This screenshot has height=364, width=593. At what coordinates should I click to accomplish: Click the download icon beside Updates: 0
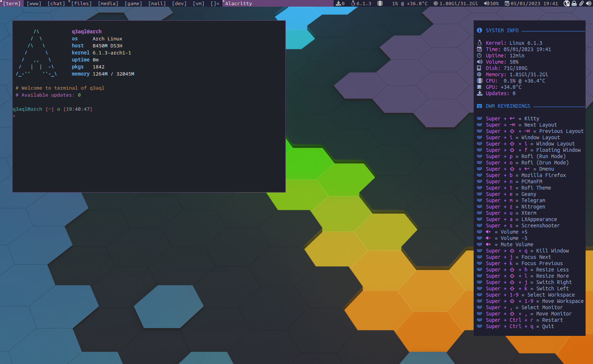(x=480, y=93)
